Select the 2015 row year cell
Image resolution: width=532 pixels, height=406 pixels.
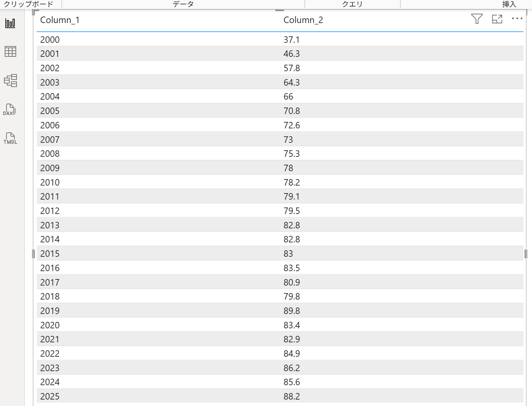[x=50, y=254]
